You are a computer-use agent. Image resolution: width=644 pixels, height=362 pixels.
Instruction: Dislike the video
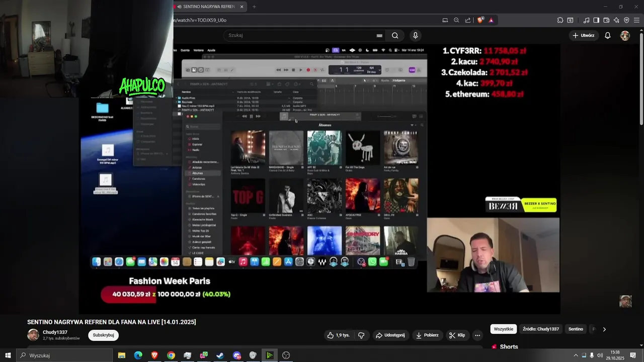(x=361, y=335)
